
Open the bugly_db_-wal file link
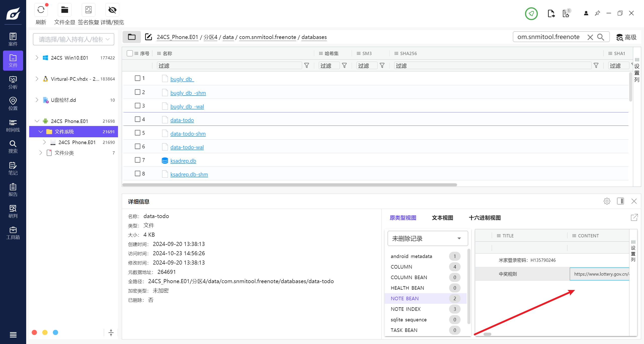187,107
